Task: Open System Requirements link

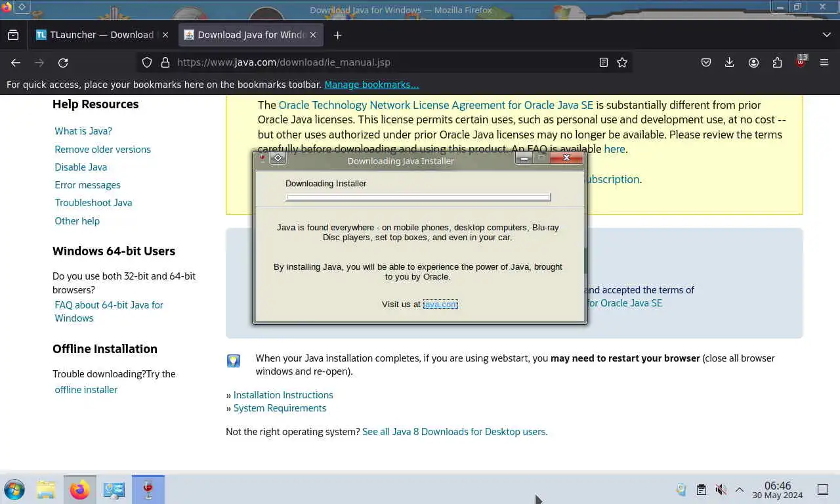Action: point(280,408)
